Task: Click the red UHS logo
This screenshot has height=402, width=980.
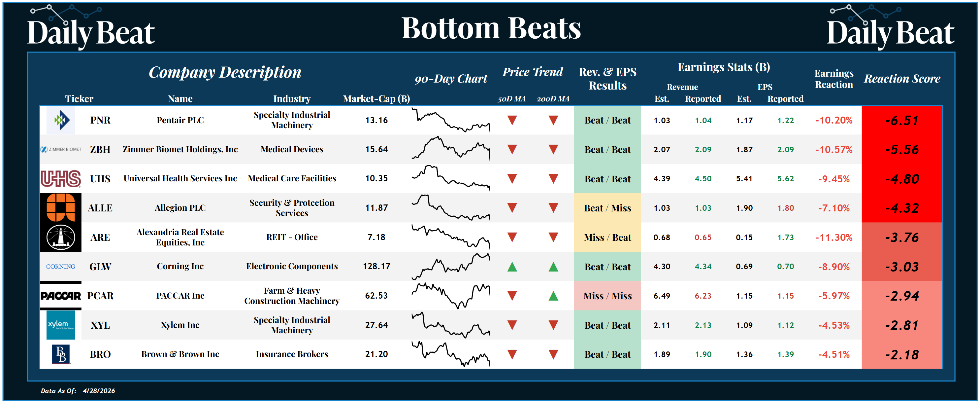Action: (x=61, y=179)
